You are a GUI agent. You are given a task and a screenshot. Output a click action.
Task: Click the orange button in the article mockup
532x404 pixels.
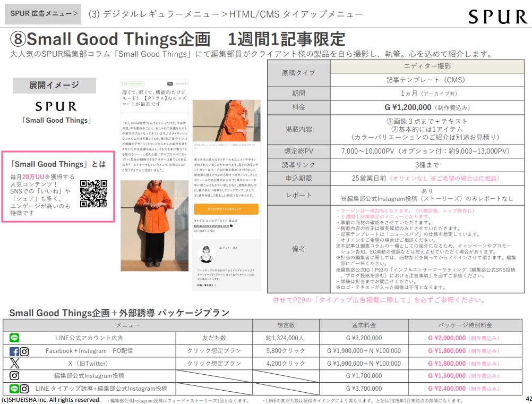(226, 209)
